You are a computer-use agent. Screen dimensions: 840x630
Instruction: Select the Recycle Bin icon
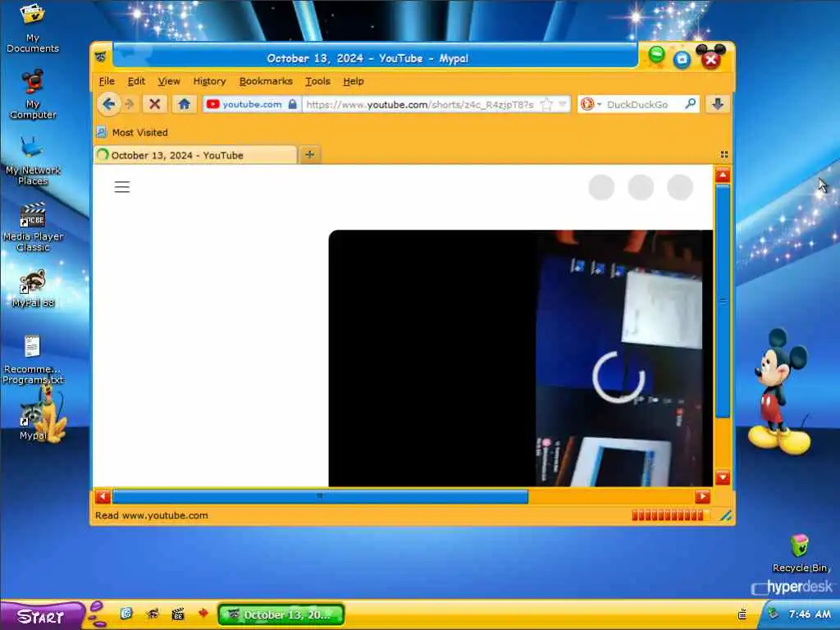799,554
